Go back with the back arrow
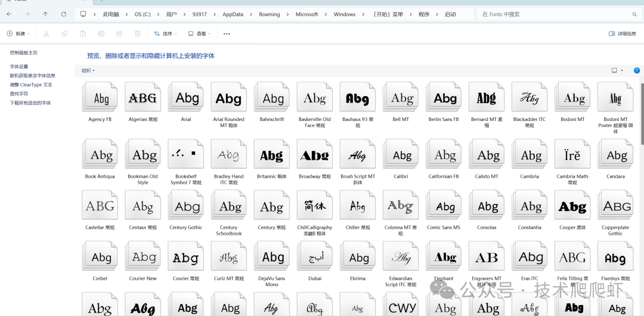644x316 pixels. [x=9, y=14]
